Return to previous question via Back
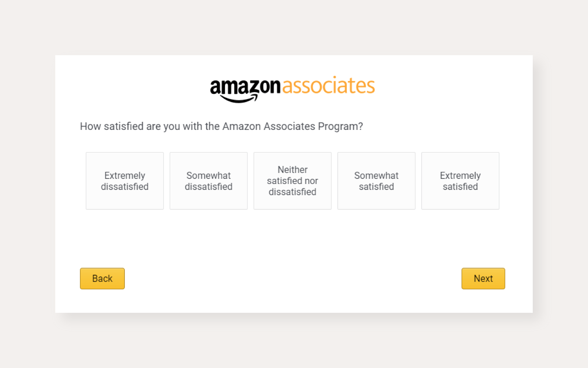This screenshot has width=588, height=368. (x=102, y=279)
